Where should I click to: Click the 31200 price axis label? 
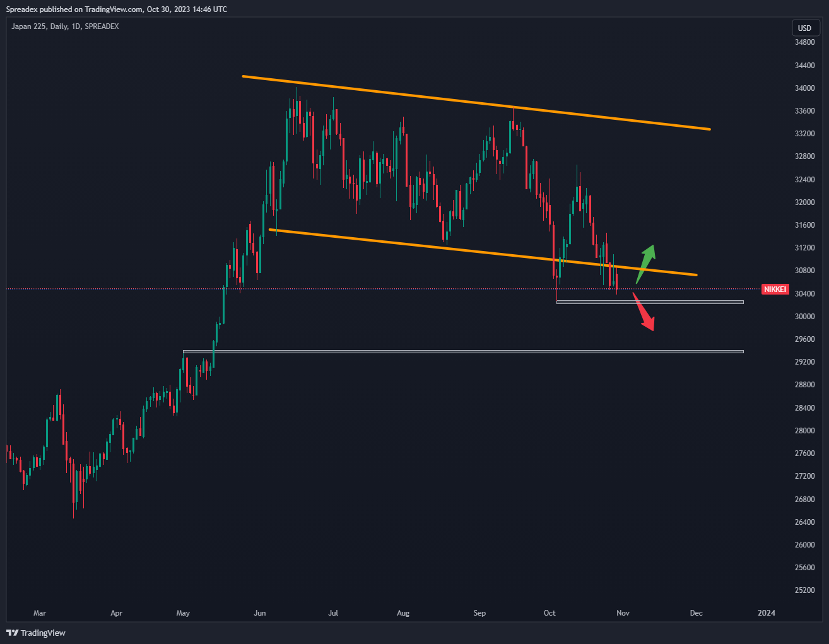805,248
